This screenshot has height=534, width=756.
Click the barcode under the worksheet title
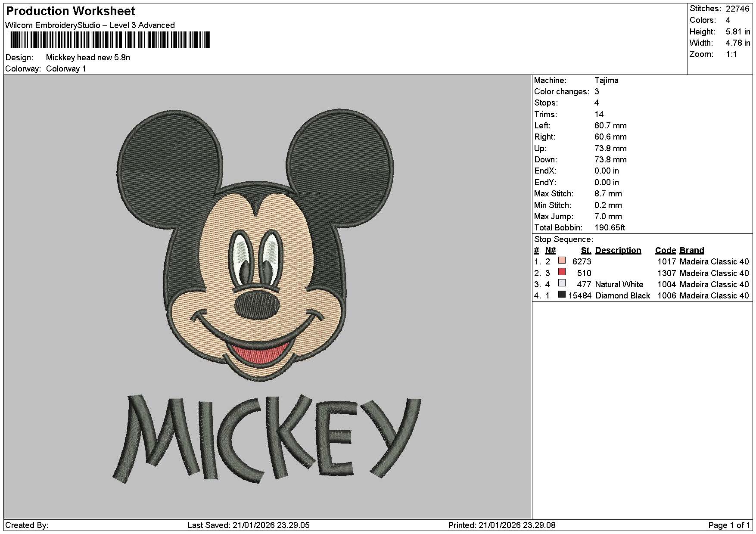point(109,40)
